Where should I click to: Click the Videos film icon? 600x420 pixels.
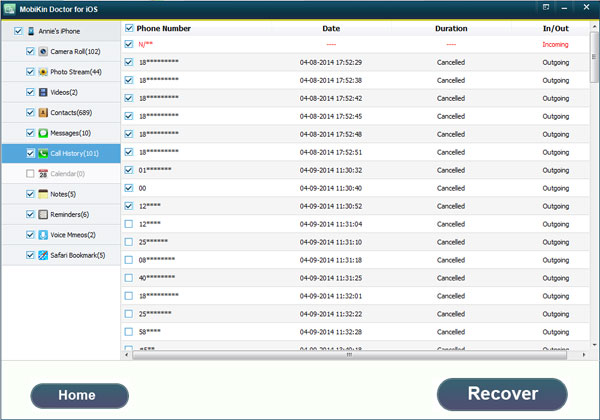[x=44, y=92]
